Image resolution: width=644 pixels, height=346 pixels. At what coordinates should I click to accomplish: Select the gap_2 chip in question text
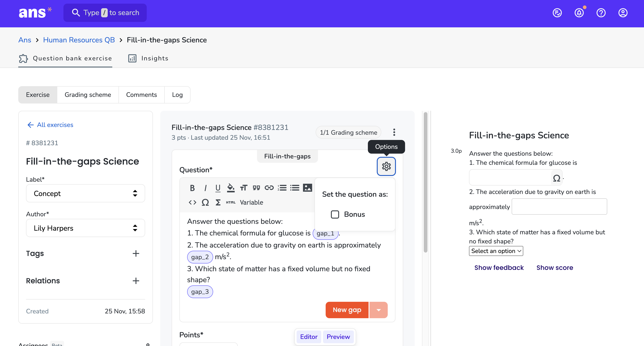pos(200,257)
